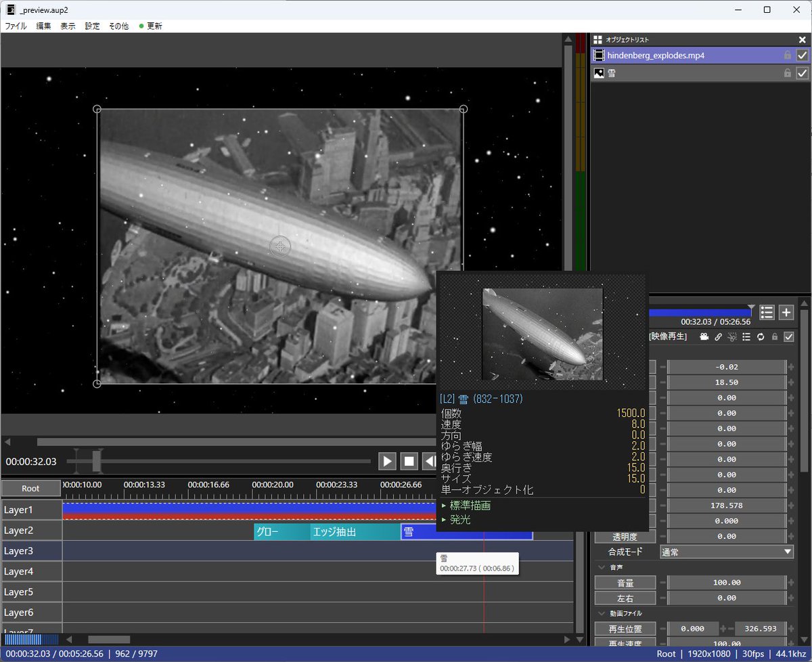Click the 左右 parameter button
812x662 pixels.
pos(625,598)
